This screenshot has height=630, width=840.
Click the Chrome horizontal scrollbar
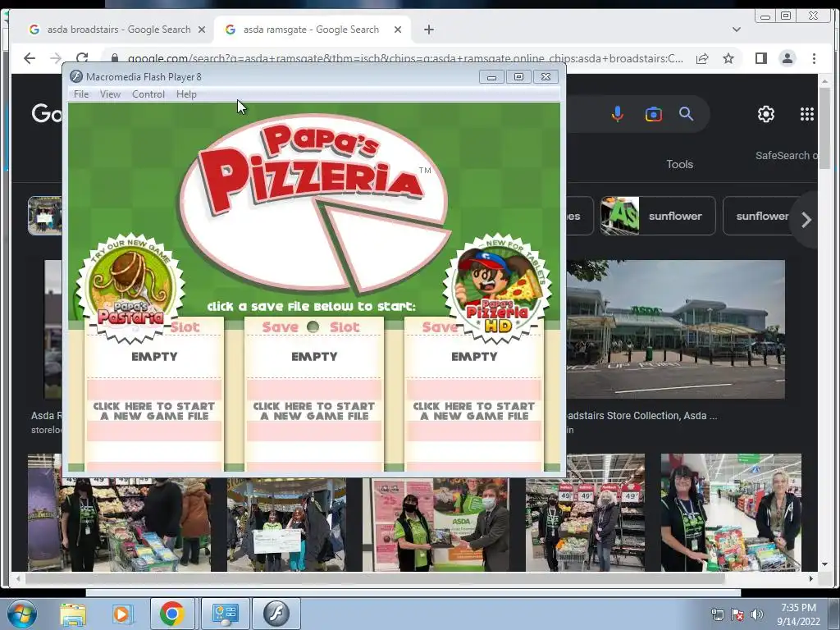coord(375,578)
